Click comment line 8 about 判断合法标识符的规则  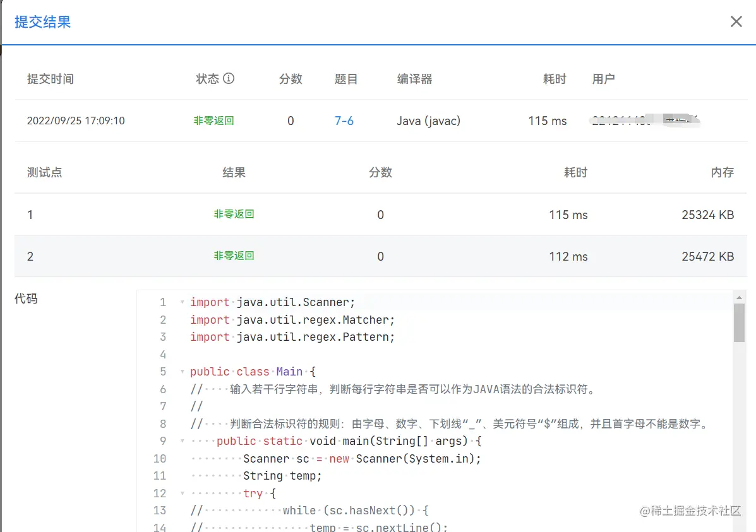450,423
